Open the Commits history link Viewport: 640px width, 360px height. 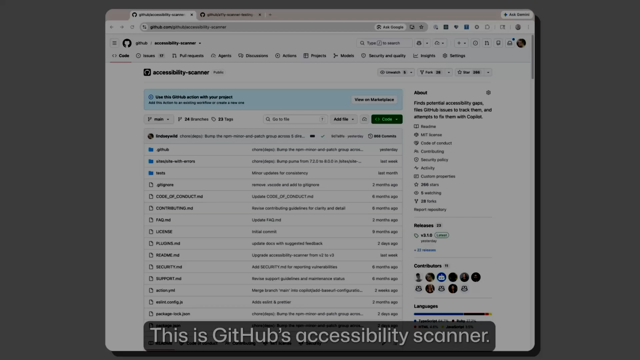point(382,136)
